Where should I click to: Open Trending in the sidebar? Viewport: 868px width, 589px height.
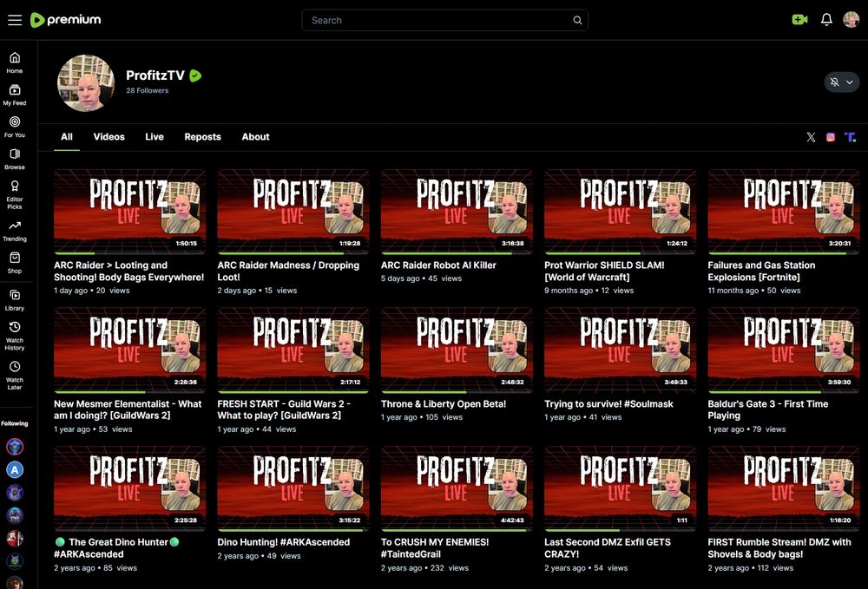point(15,231)
